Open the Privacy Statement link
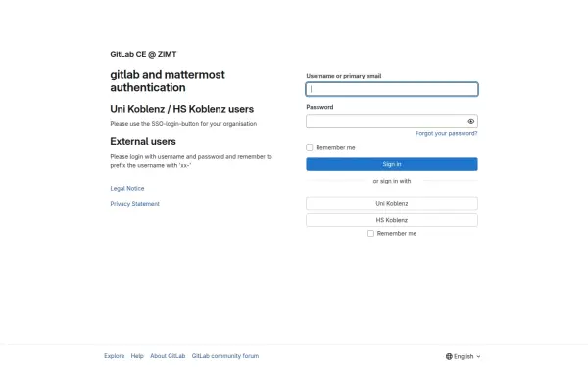Viewport: 588px width, 368px height. (x=134, y=204)
